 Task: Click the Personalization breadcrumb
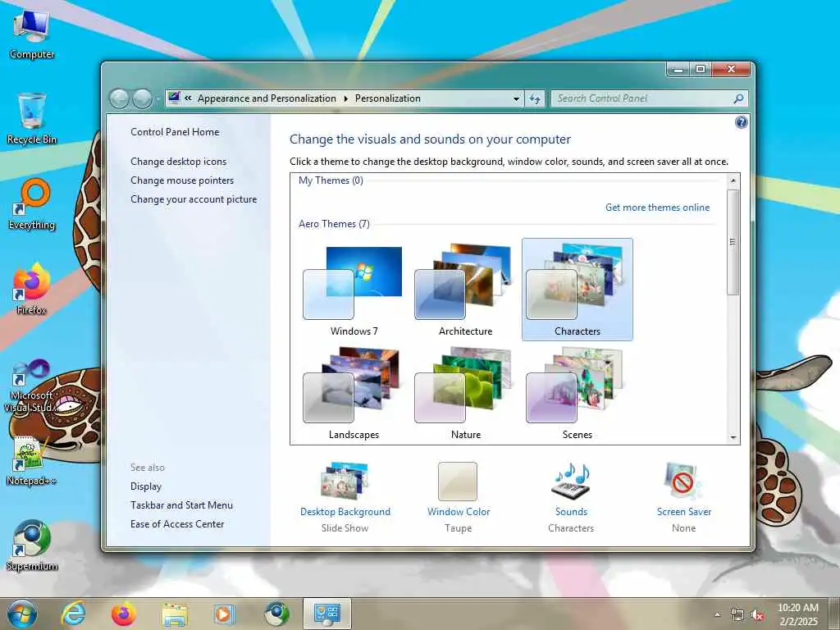388,98
